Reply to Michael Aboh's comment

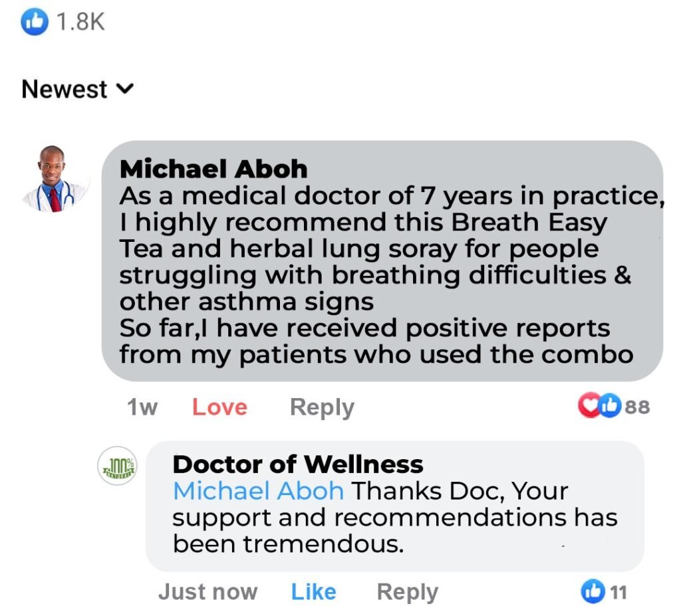[322, 407]
